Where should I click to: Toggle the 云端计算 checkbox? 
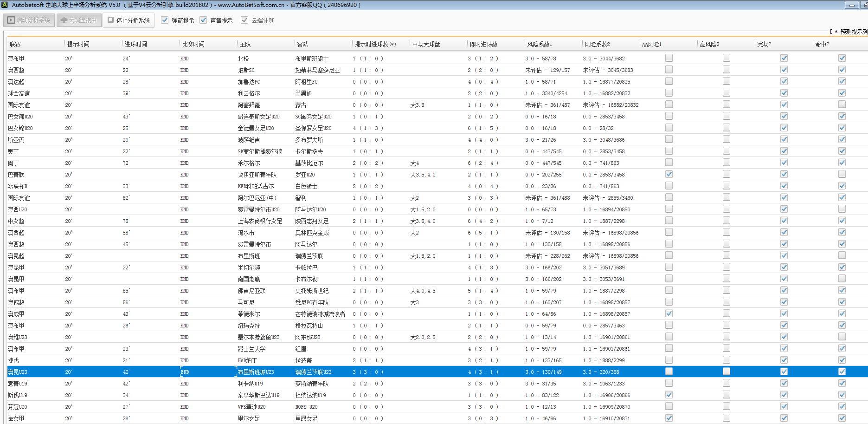(x=244, y=20)
